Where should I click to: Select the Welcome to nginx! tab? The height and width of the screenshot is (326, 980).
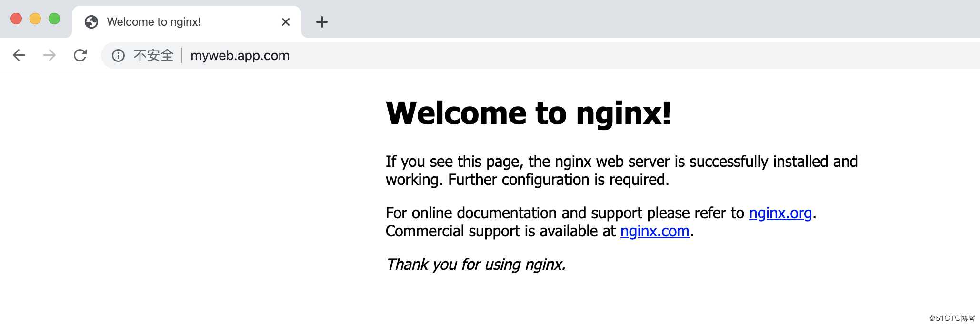(x=187, y=22)
